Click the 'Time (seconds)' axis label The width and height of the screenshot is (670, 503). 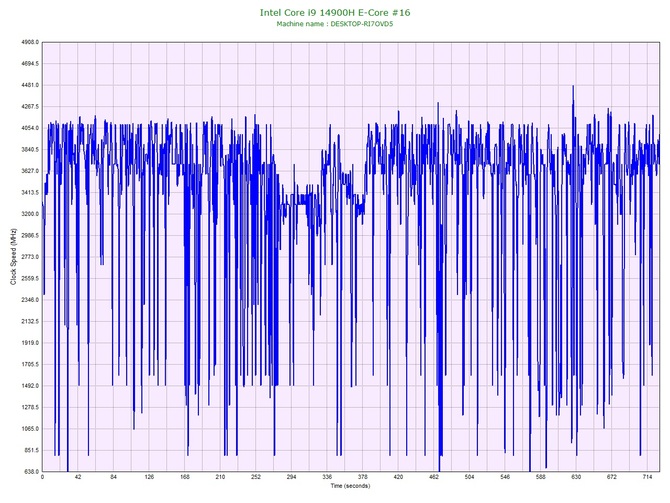click(350, 486)
